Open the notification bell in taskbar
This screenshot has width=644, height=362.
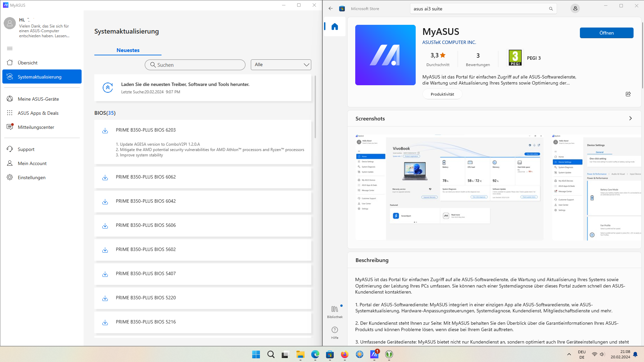[x=635, y=354]
